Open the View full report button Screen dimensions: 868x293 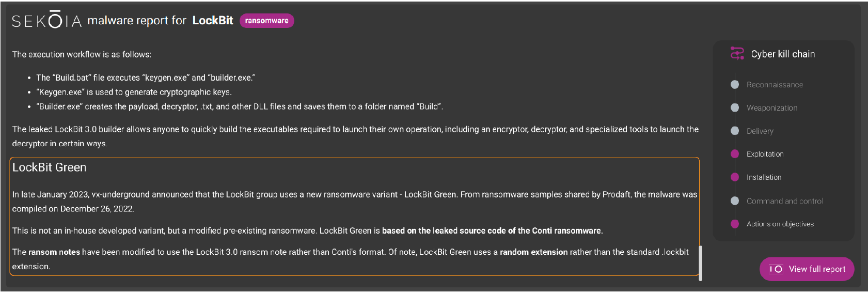coord(807,269)
